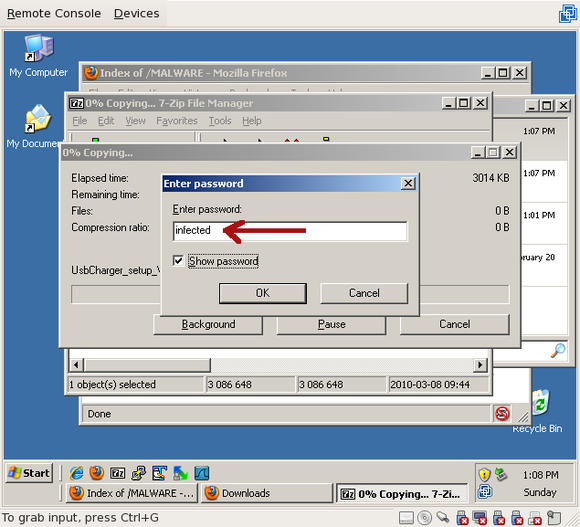Click the 1:08 PM taskbar clock
This screenshot has width=580, height=527.
pyautogui.click(x=540, y=475)
